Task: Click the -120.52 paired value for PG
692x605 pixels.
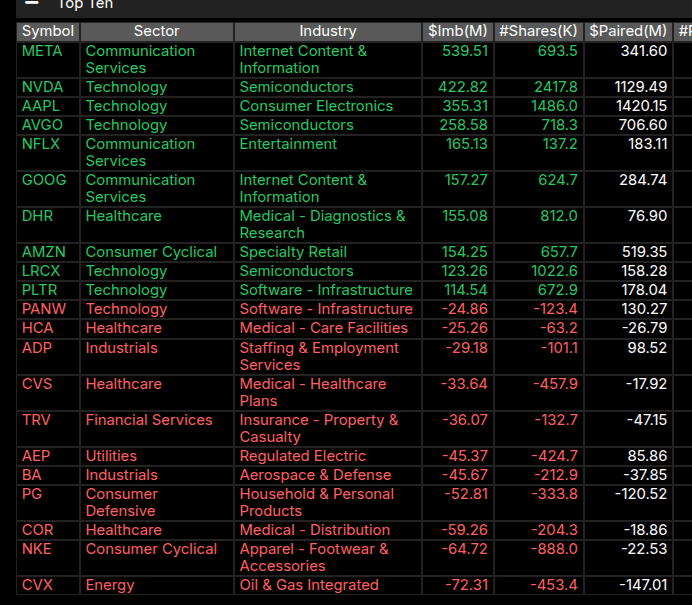Action: (641, 494)
